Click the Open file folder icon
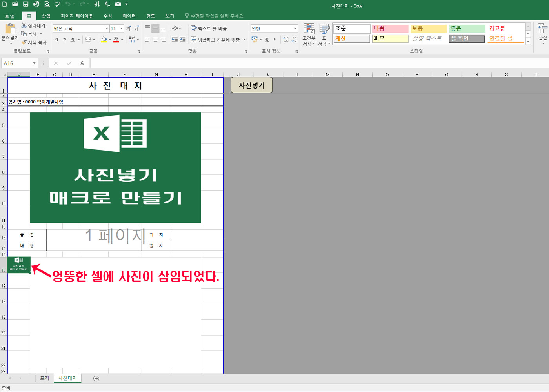 point(15,4)
